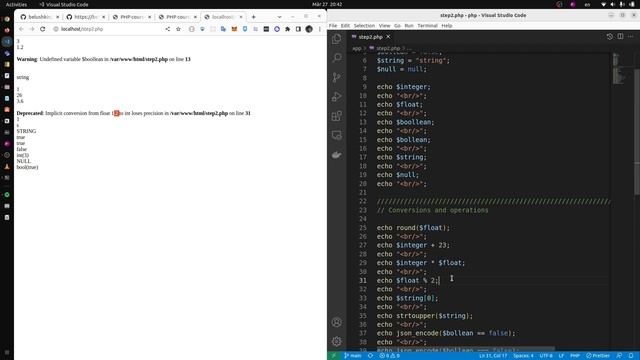Change end of line sequence LF

(561, 356)
